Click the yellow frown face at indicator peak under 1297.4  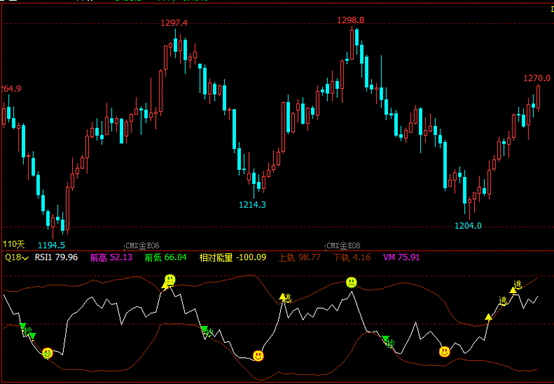(x=170, y=280)
